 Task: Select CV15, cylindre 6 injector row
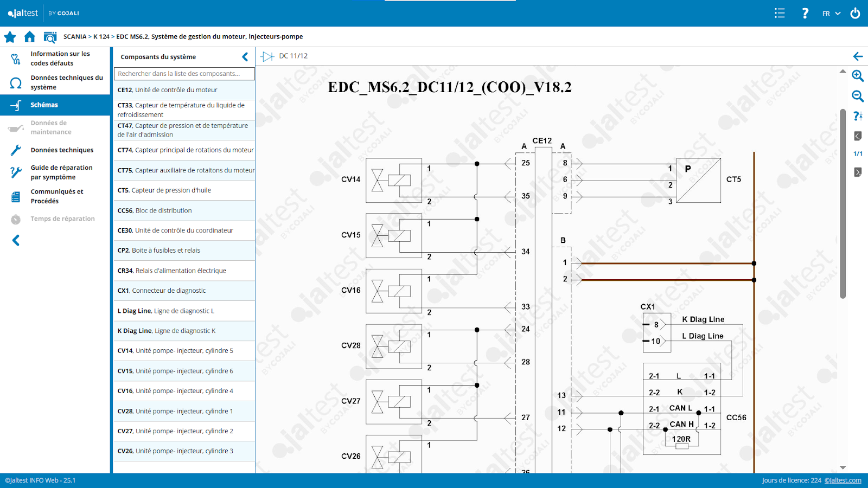(184, 371)
